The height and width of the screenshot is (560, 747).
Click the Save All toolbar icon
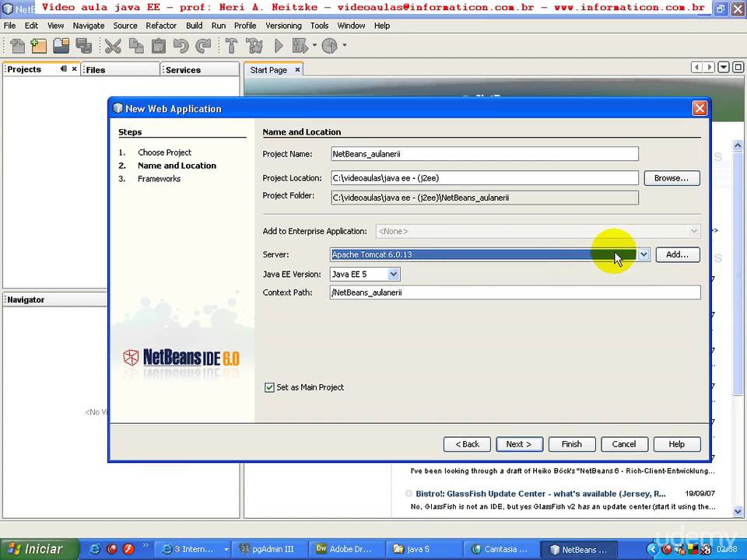pos(84,46)
